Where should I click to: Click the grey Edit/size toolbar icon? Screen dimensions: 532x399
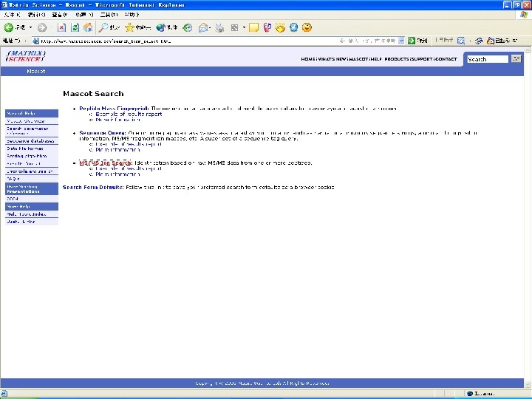[234, 27]
